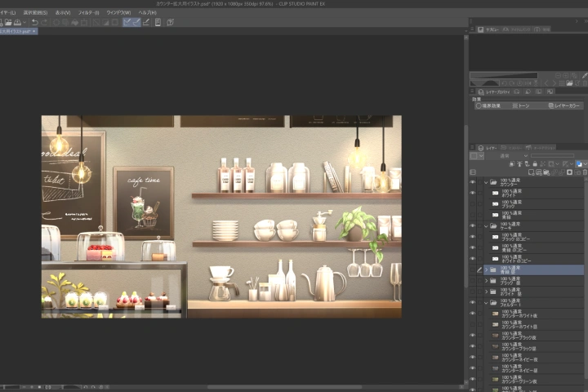The height and width of the screenshot is (392, 588).
Task: Click the Lock Layer padlock icon
Action: [535, 164]
